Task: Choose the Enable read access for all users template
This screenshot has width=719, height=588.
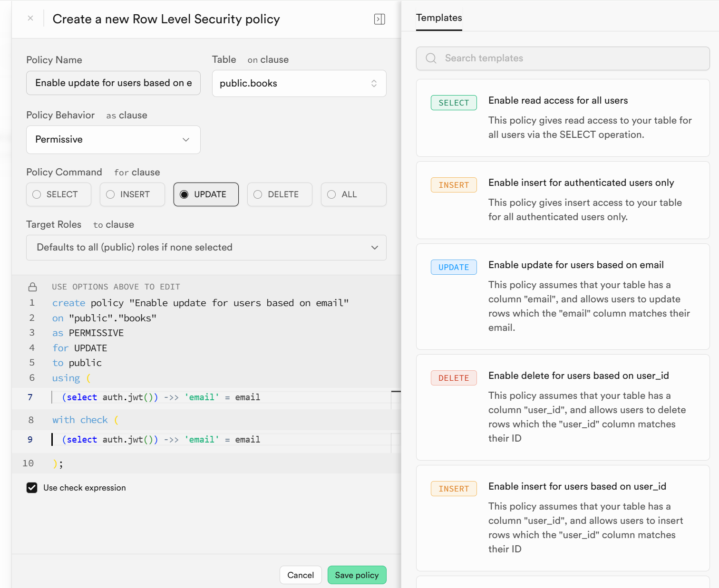Action: 563,118
